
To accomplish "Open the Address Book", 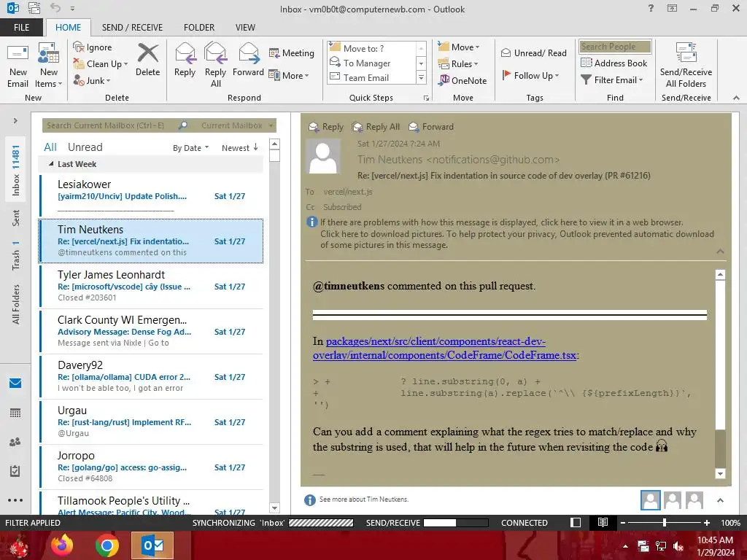I will (x=614, y=63).
